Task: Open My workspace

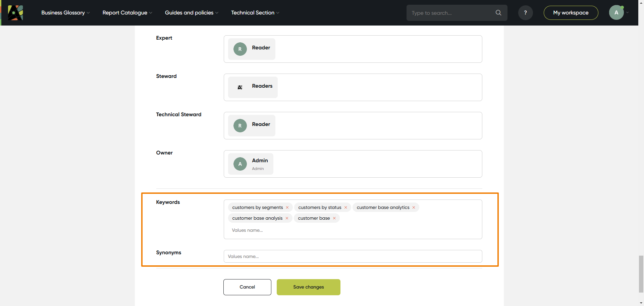Action: 571,13
